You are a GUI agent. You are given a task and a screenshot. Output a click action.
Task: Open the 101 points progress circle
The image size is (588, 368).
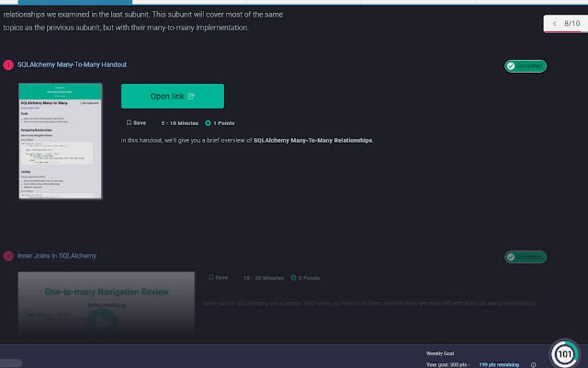[564, 354]
